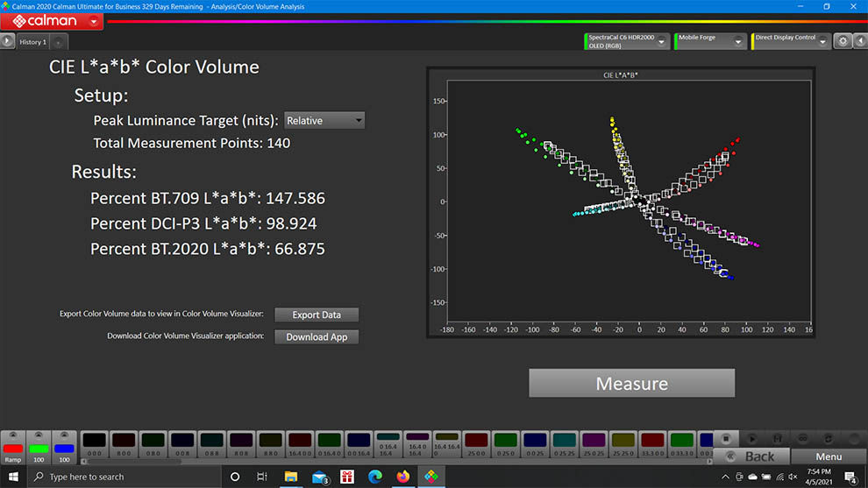Add a new history tab with the plus button
The image size is (868, 488).
[58, 42]
